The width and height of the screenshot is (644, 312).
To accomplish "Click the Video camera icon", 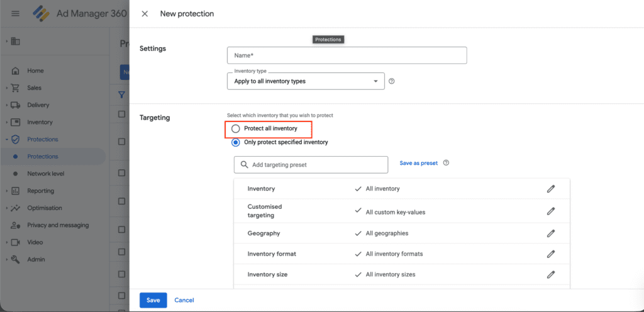I will (x=15, y=242).
